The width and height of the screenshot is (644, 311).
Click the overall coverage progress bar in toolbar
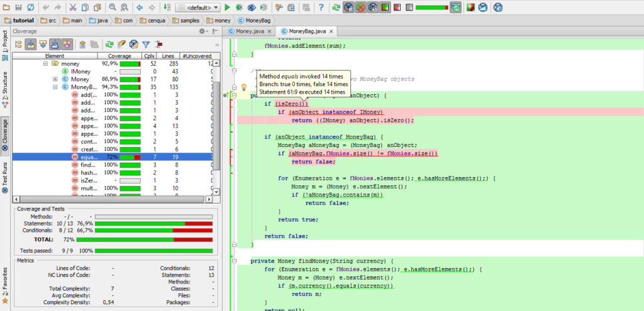point(431,8)
